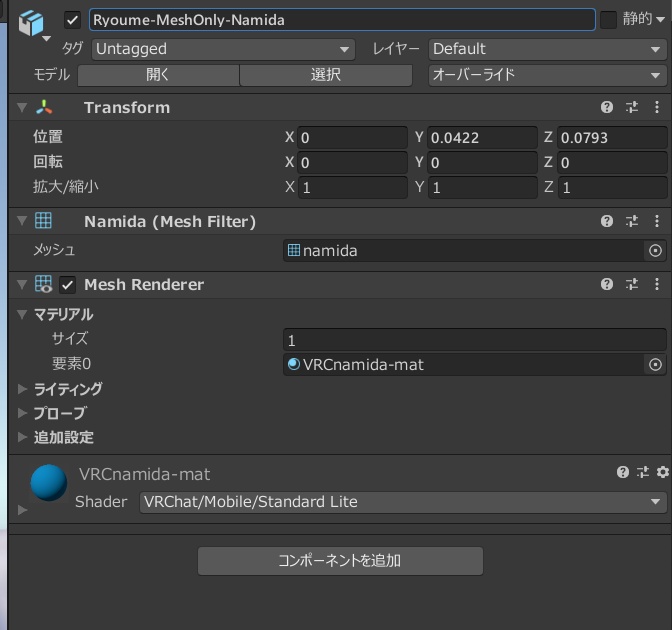The height and width of the screenshot is (630, 672).
Task: Collapse the Namida (Mesh Filter) component
Action: coord(22,221)
